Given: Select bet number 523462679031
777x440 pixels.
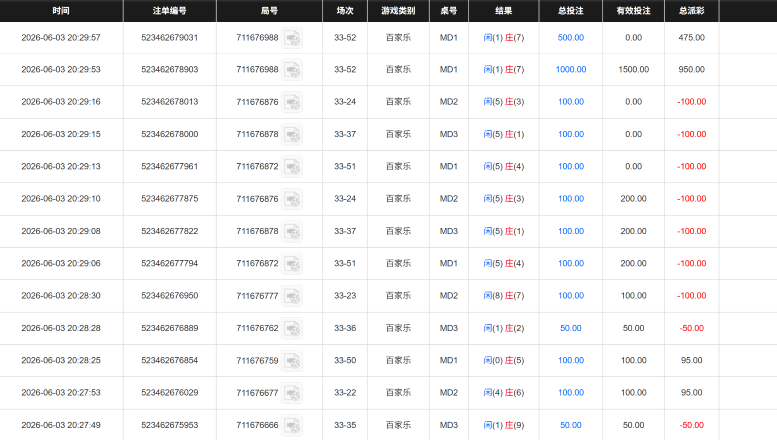Looking at the screenshot, I should click(169, 38).
